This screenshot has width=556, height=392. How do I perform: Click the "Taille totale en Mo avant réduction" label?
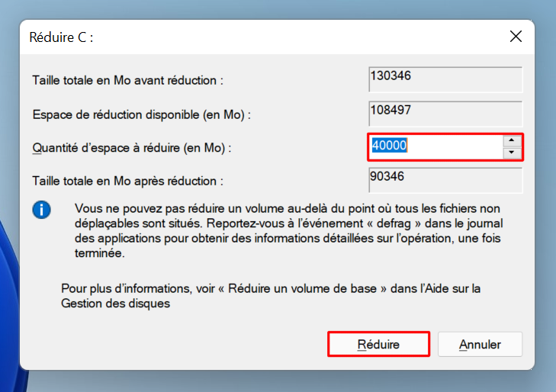coord(127,80)
